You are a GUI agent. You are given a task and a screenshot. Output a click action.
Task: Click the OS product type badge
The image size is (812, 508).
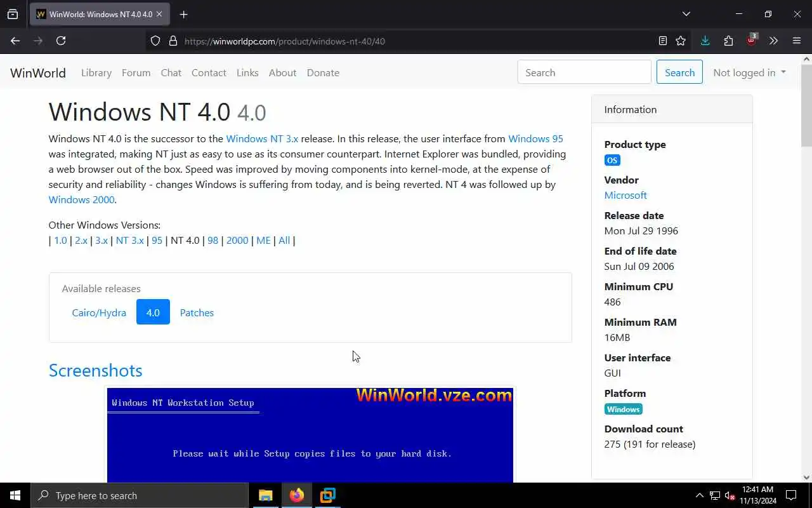point(612,160)
